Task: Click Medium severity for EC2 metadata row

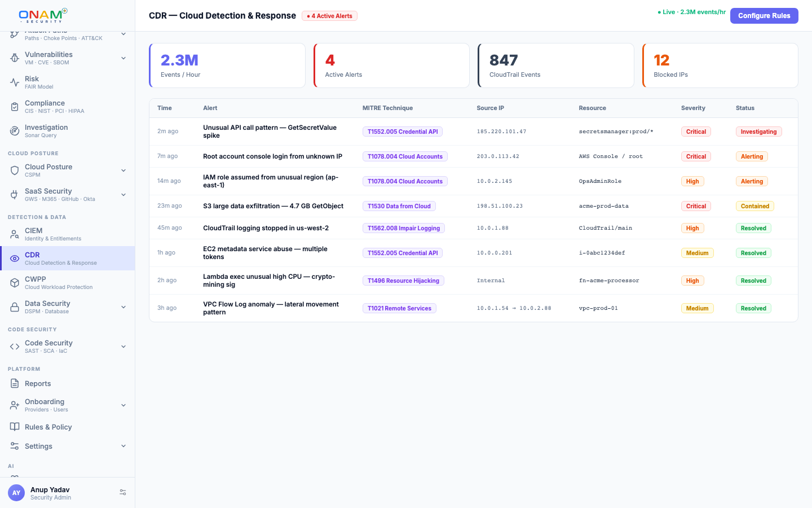Action: click(x=697, y=253)
